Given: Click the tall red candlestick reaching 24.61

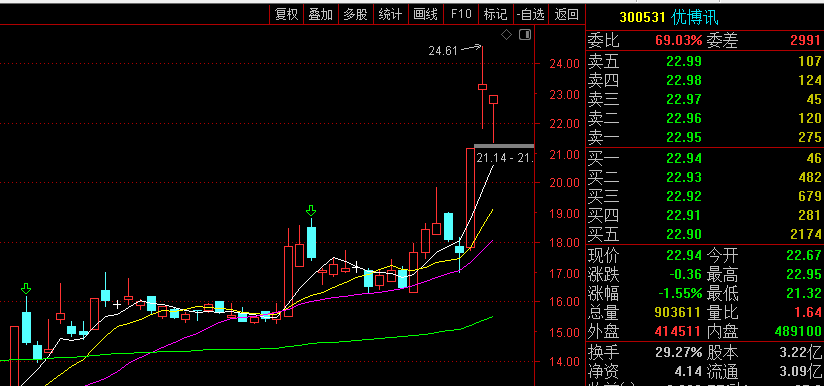Looking at the screenshot, I should (x=482, y=87).
